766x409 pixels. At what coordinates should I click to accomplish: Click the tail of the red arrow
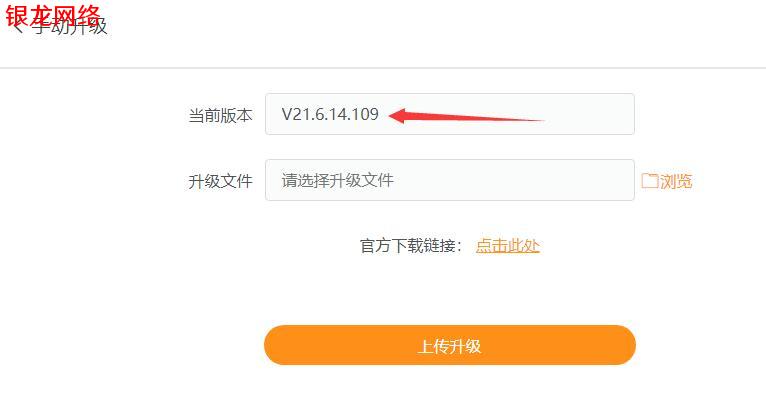tap(540, 120)
